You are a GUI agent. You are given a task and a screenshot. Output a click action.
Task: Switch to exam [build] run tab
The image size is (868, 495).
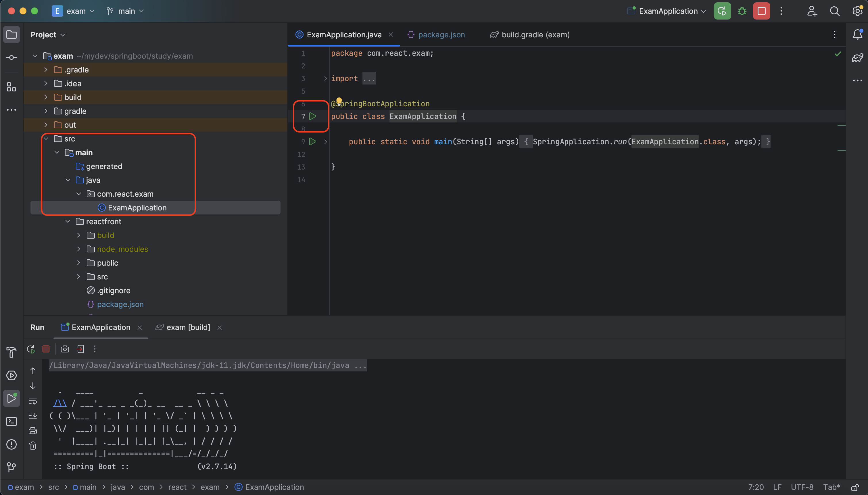click(x=188, y=327)
